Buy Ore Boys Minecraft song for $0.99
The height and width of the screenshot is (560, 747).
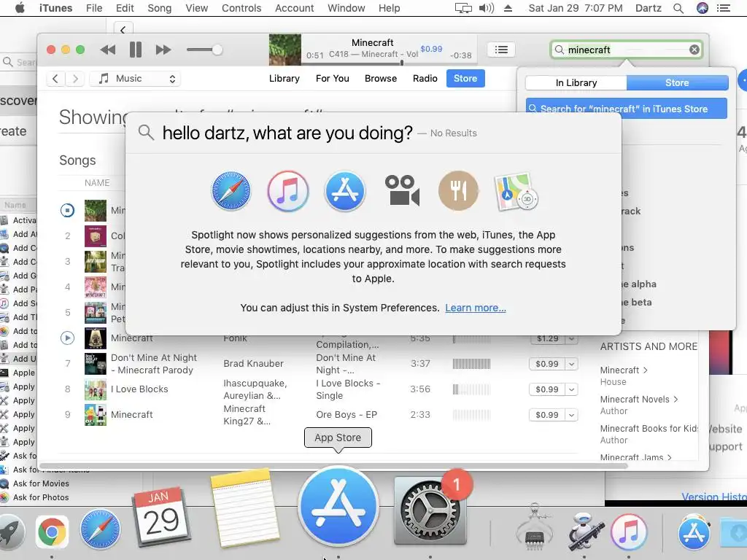click(x=546, y=415)
